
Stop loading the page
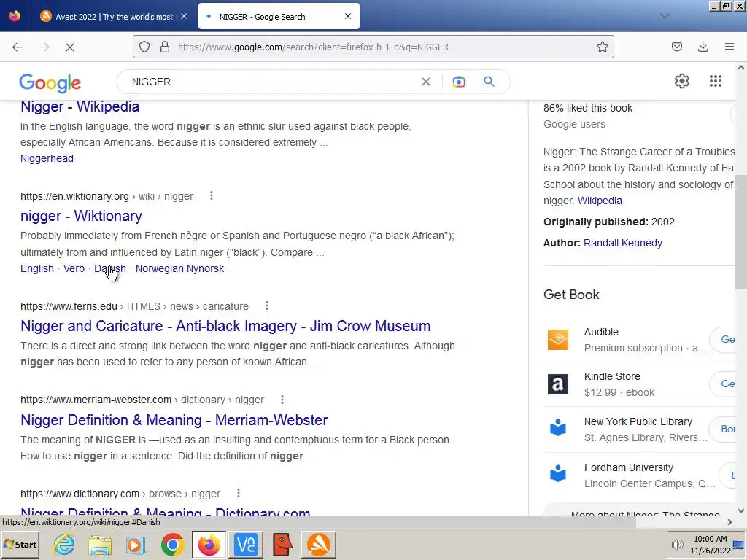pyautogui.click(x=70, y=47)
